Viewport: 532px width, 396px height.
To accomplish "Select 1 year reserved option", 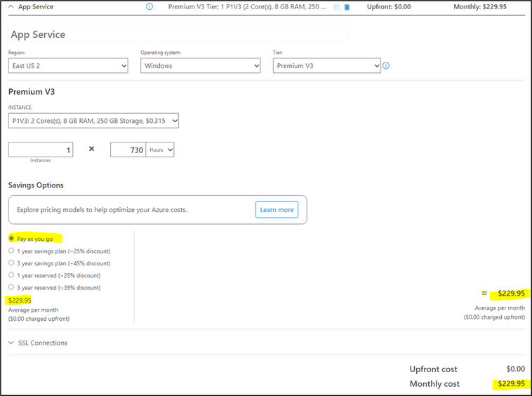I will (x=11, y=275).
